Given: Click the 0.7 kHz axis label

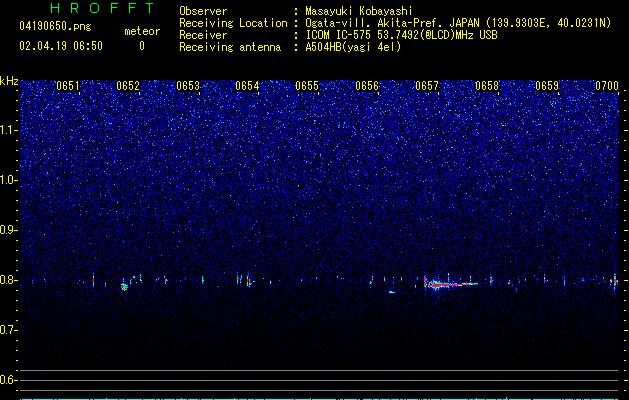Looking at the screenshot, I should click(x=8, y=330).
